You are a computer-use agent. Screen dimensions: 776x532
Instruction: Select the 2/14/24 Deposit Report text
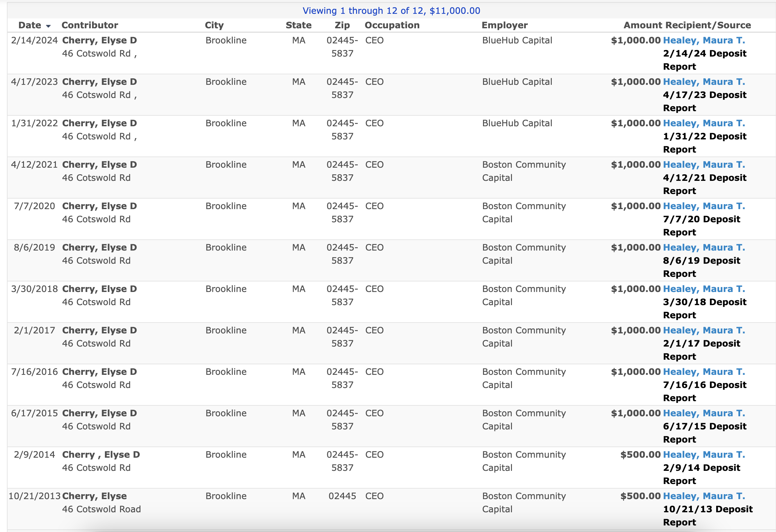pyautogui.click(x=705, y=60)
